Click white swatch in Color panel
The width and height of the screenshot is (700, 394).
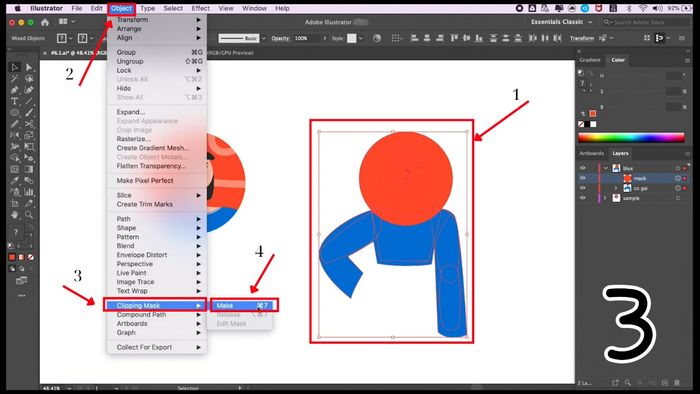tap(593, 124)
